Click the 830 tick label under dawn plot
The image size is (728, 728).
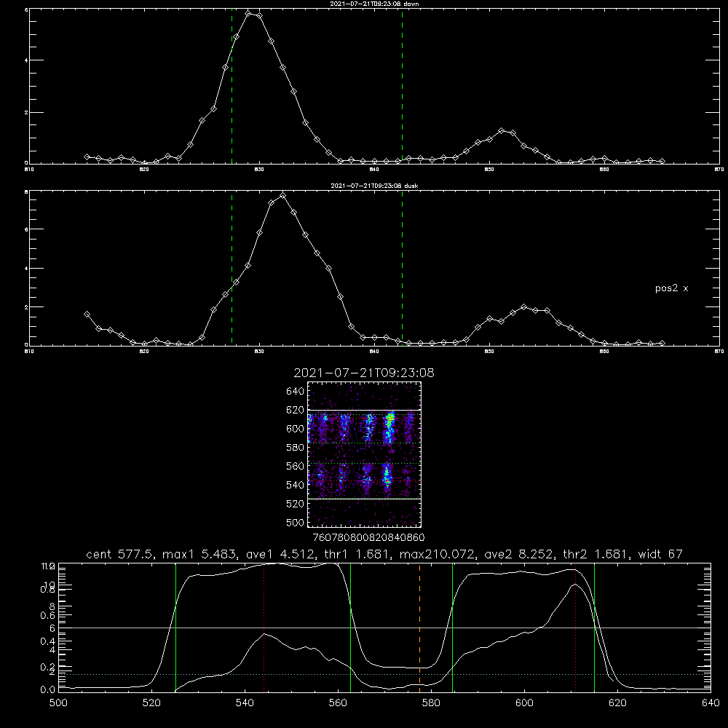259,170
